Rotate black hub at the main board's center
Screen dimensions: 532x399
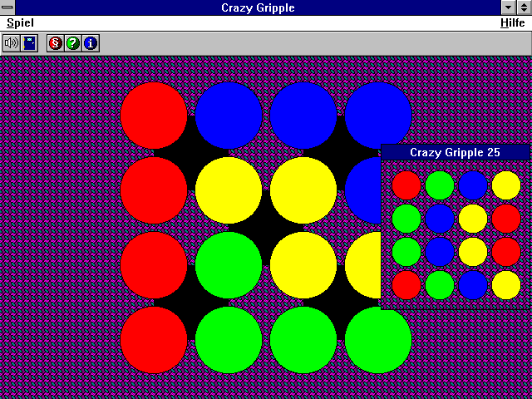click(x=266, y=228)
